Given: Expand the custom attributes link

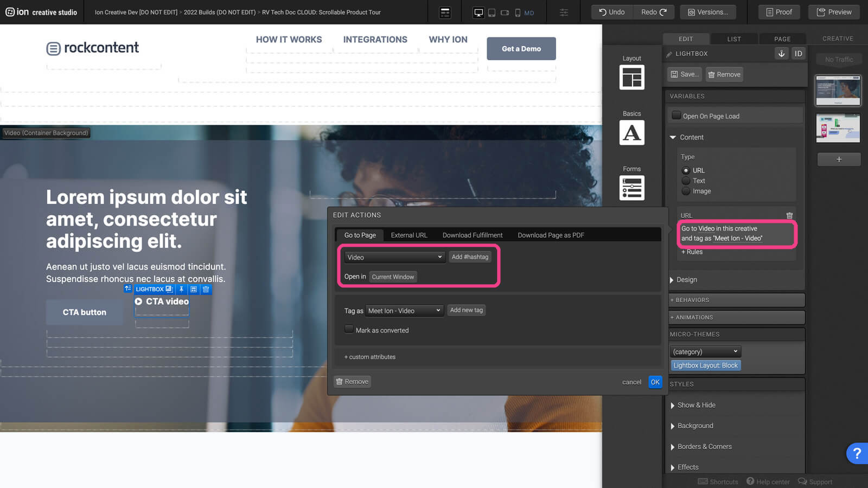Looking at the screenshot, I should coord(370,357).
